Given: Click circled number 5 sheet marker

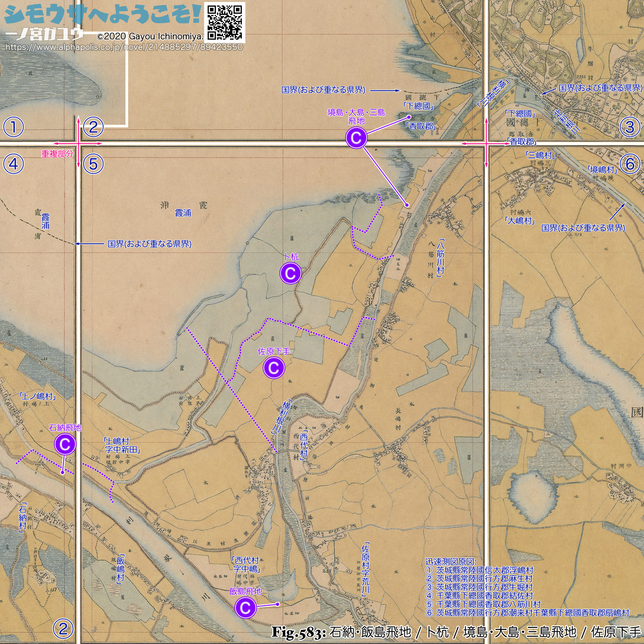Looking at the screenshot, I should tap(93, 164).
